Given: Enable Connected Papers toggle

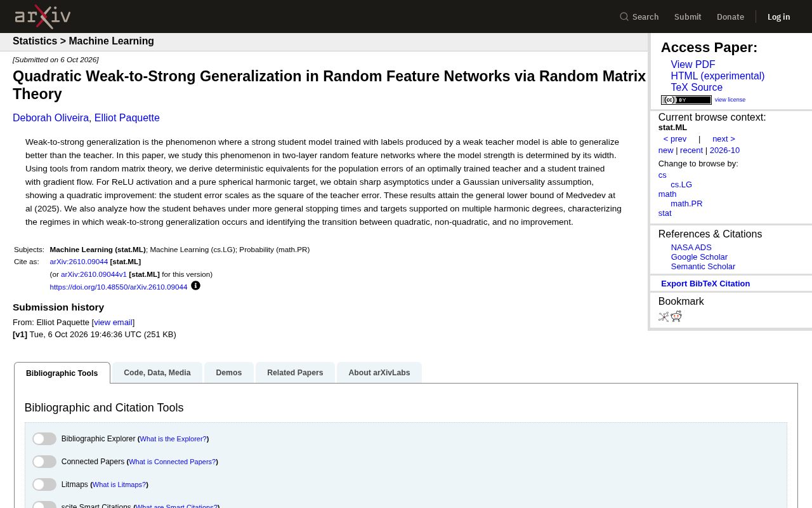Looking at the screenshot, I should click(44, 462).
